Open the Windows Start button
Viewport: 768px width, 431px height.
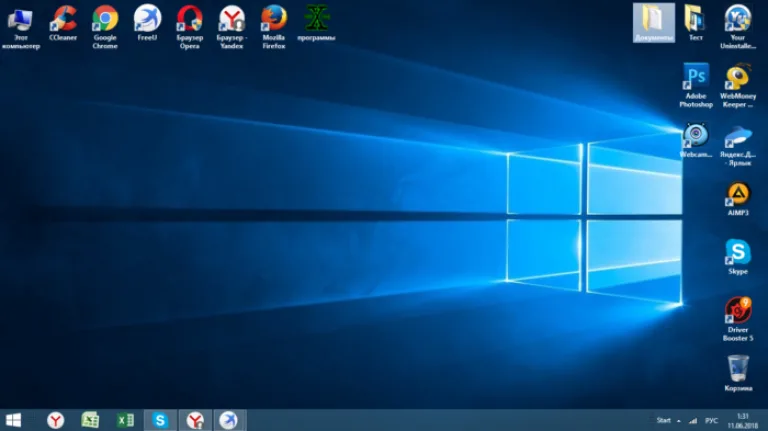13,420
